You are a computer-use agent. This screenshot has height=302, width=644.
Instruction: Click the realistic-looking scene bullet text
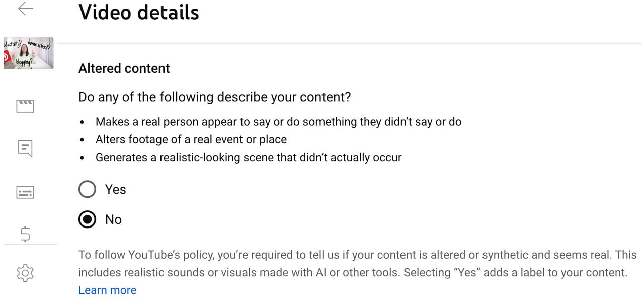click(248, 157)
